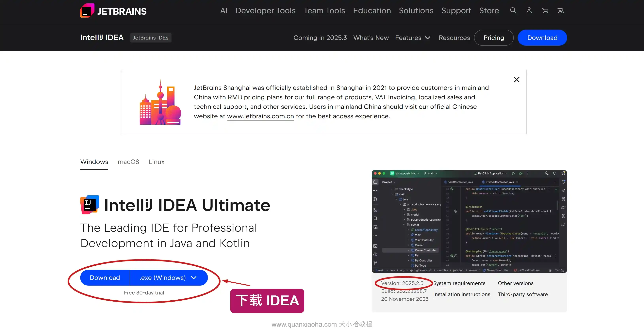The width and height of the screenshot is (644, 331).
Task: Click the blue Download button under title
Action: coord(105,278)
